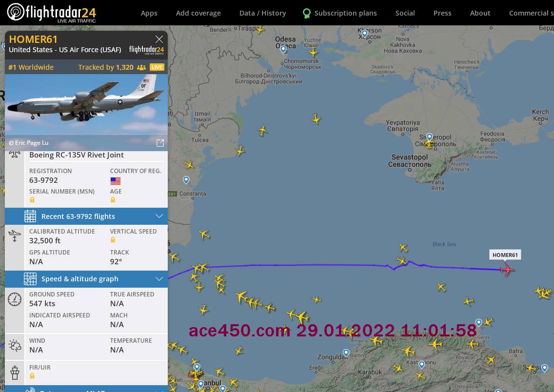Click the Simferopol airport pin marker
554x392 pixels.
(429, 137)
